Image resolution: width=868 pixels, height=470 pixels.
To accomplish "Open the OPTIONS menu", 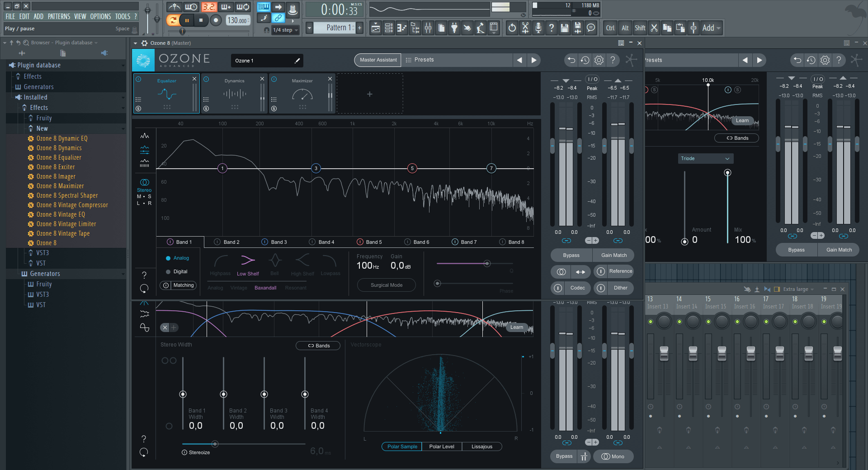I will coord(100,16).
